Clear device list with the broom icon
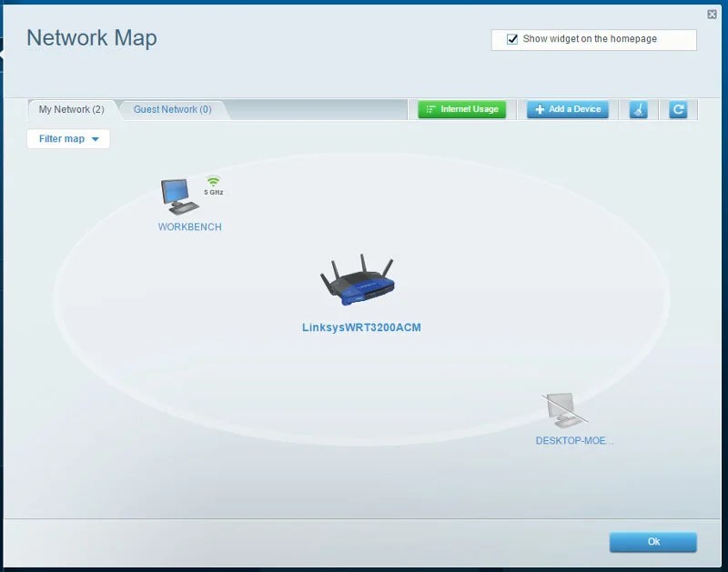The width and height of the screenshot is (728, 572). tap(639, 109)
